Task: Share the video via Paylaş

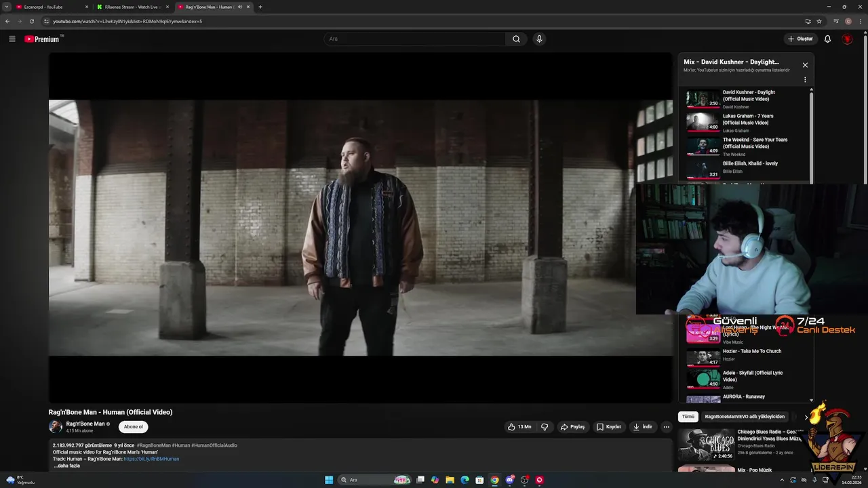Action: [572, 427]
